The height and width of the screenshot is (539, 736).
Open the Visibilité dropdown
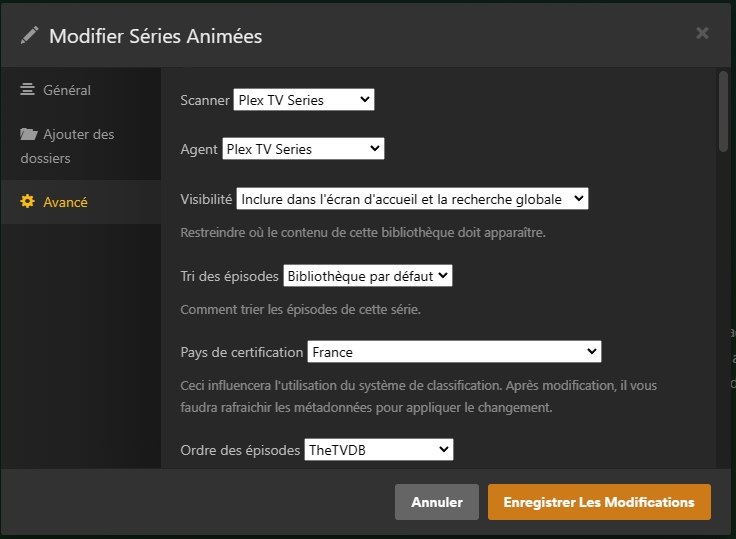pyautogui.click(x=412, y=199)
